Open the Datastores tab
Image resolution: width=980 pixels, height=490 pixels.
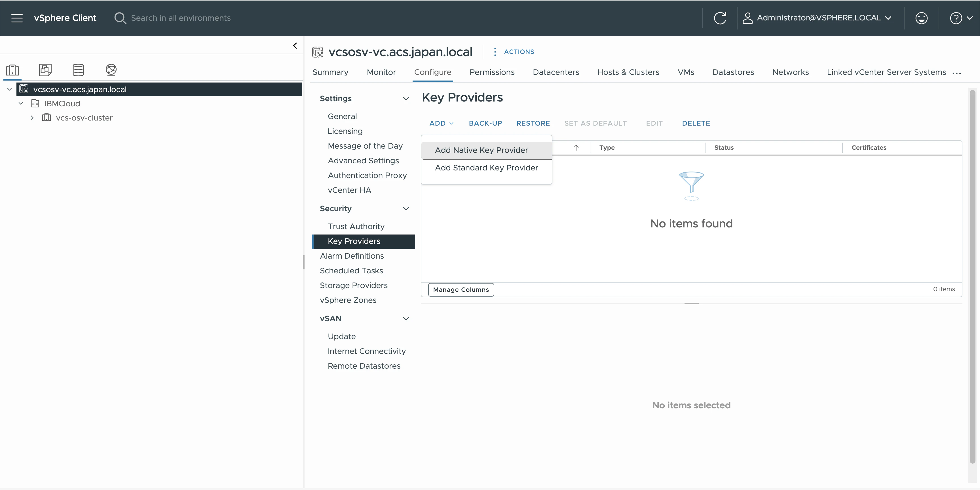(x=733, y=72)
